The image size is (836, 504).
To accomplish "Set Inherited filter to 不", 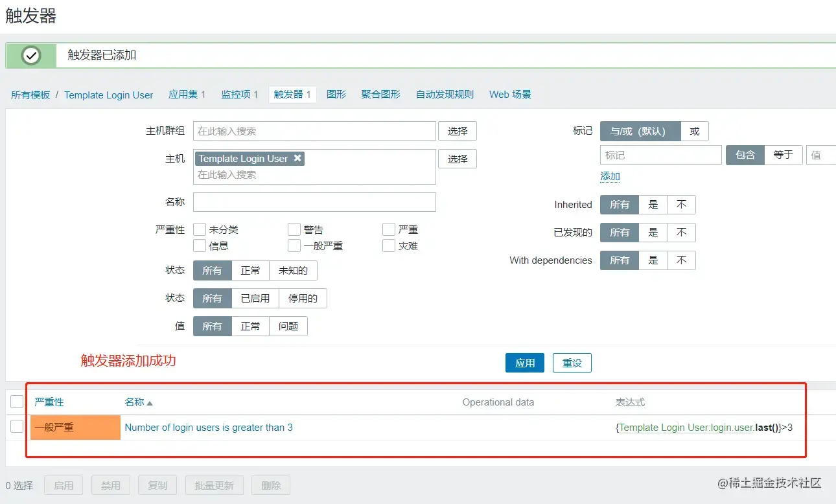I will coord(682,205).
